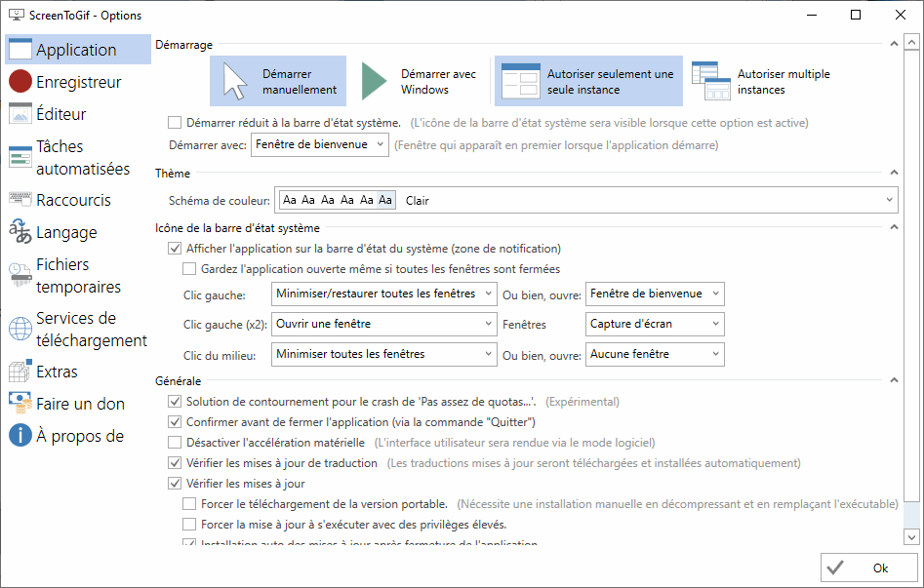The height and width of the screenshot is (588, 924).
Task: Click the red Enregistreur record icon
Action: (x=20, y=81)
